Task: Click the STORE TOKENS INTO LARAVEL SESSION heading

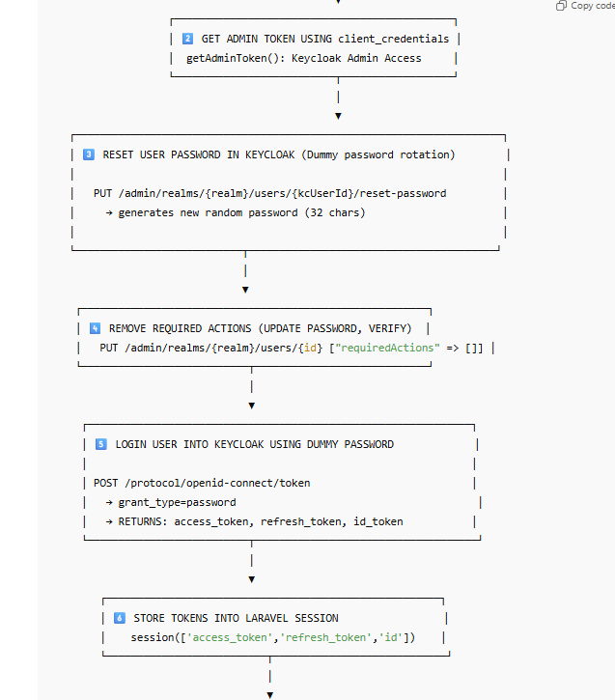Action: coord(236,618)
